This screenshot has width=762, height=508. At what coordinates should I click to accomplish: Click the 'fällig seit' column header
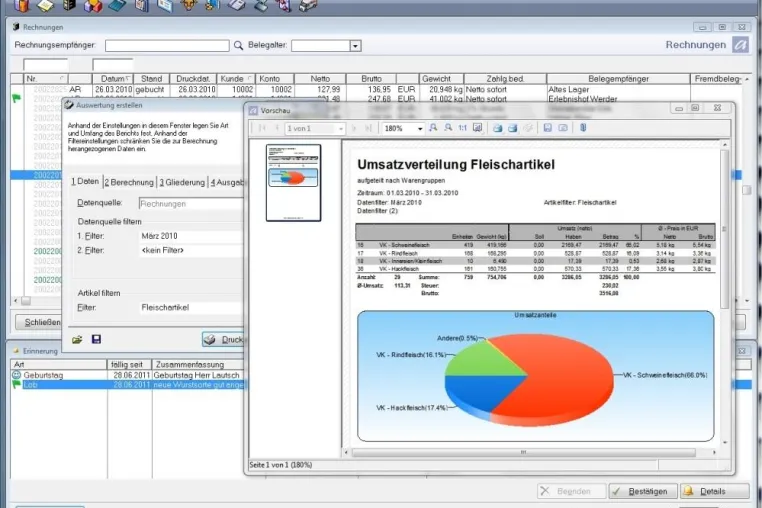click(x=129, y=365)
